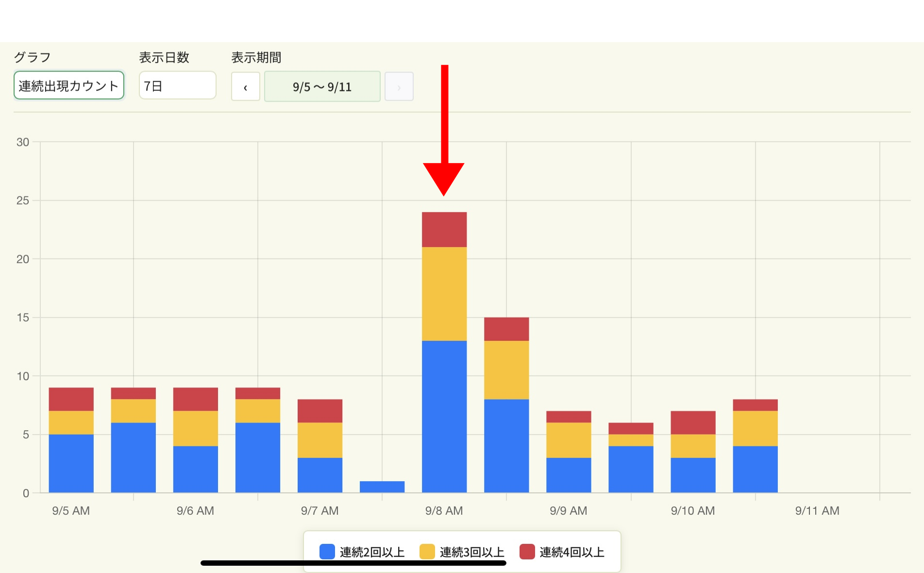Click the red 連続4回以上 legend swatch

pyautogui.click(x=527, y=552)
